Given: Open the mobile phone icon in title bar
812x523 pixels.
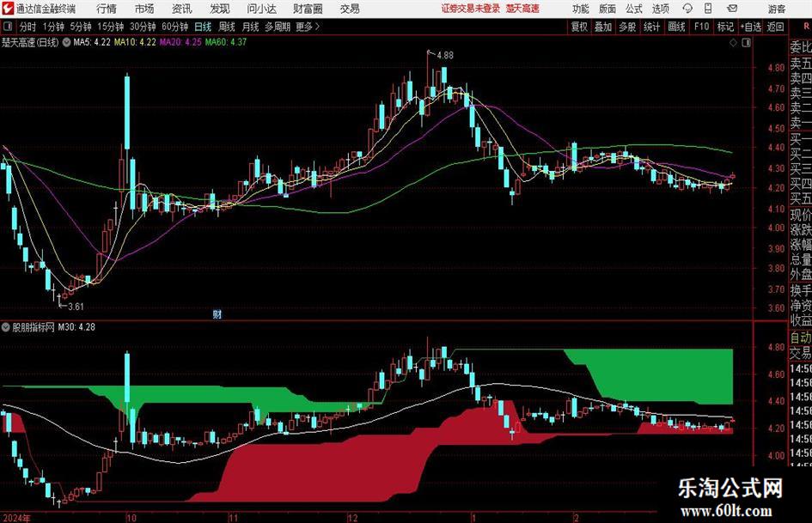Looking at the screenshot, I should (x=708, y=9).
